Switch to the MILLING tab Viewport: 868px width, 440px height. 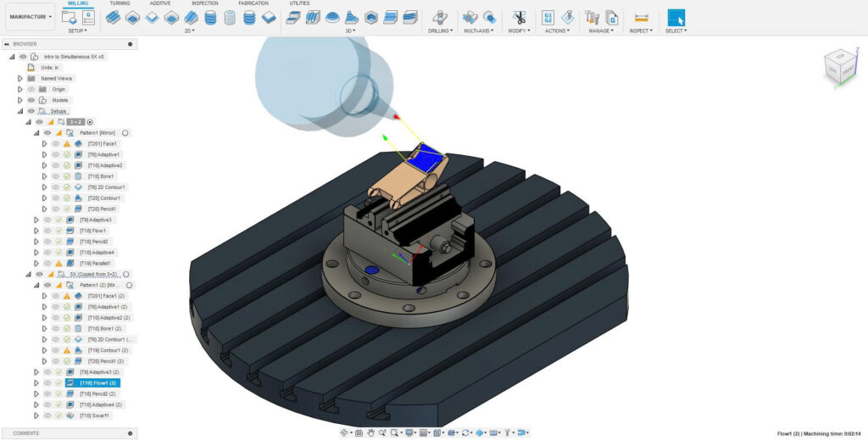click(x=78, y=3)
